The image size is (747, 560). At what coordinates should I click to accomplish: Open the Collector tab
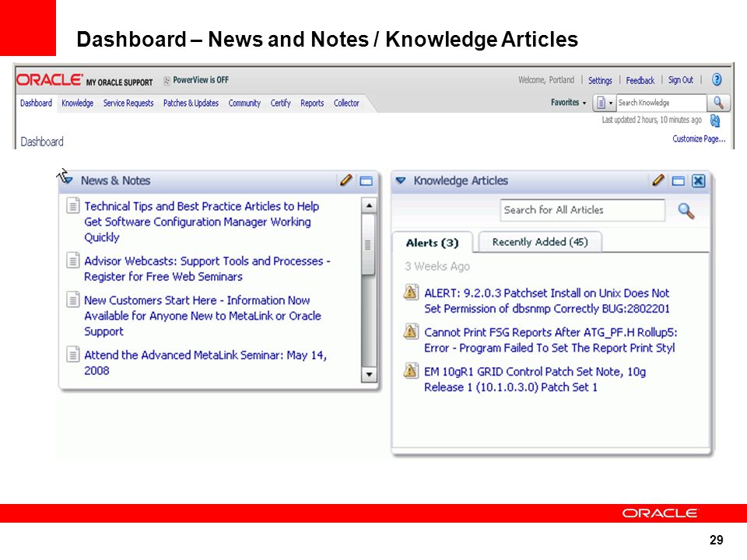(346, 103)
